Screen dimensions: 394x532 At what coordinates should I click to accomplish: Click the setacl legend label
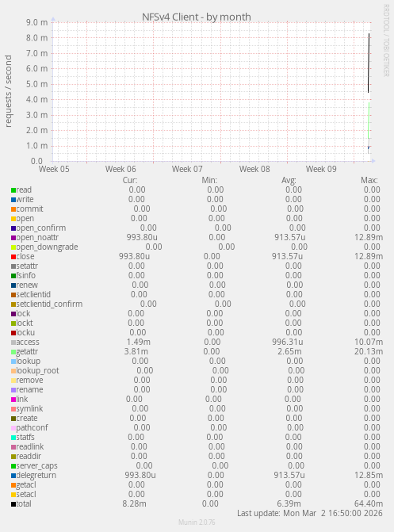(26, 494)
